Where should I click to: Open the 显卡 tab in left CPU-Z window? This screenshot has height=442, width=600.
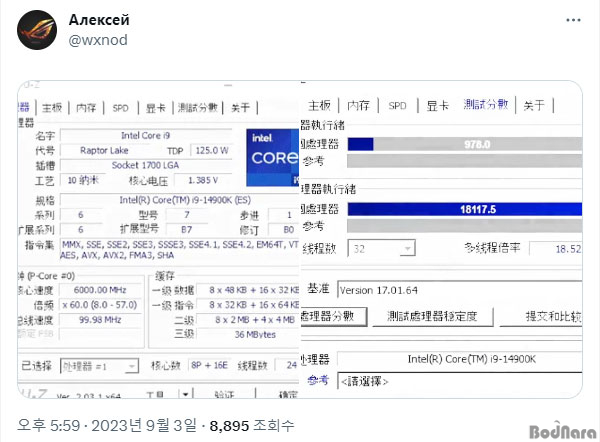point(156,108)
